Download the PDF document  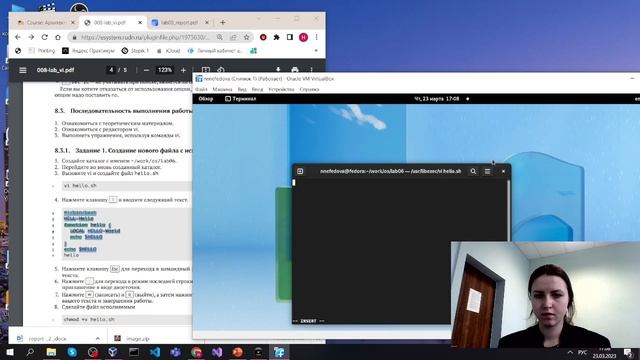(278, 70)
